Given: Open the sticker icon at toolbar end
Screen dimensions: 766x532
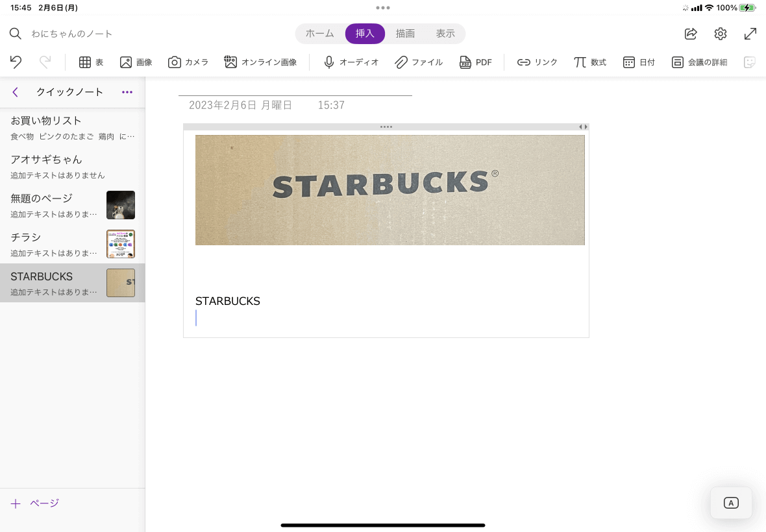Looking at the screenshot, I should coord(749,62).
